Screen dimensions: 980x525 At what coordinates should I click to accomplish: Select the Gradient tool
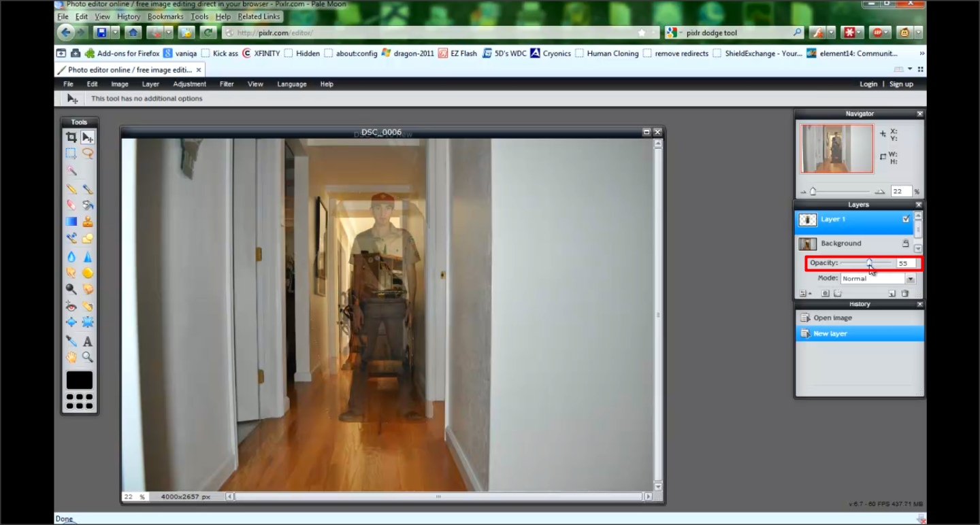click(71, 221)
